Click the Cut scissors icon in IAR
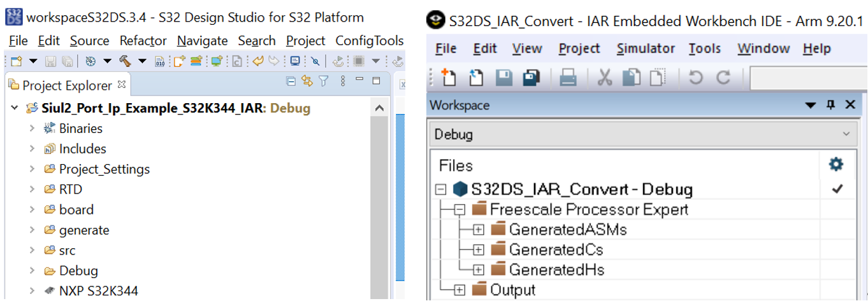 604,78
